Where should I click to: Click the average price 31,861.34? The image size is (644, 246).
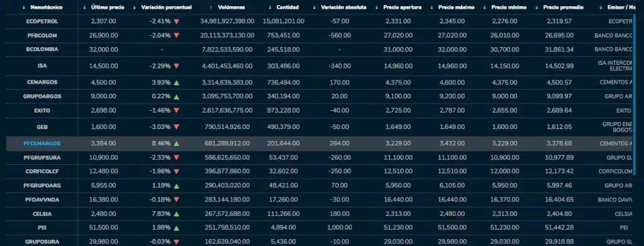[559, 49]
